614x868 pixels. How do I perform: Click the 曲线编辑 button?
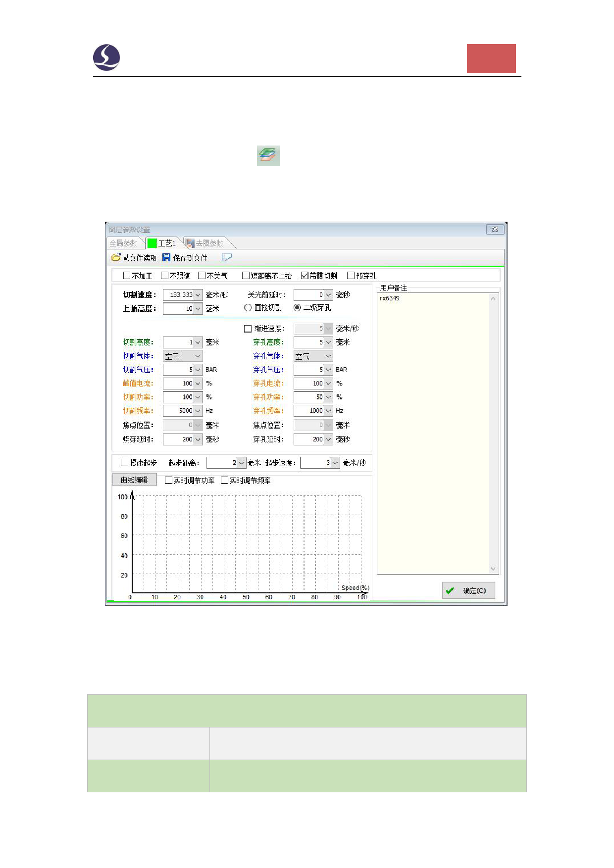[134, 480]
